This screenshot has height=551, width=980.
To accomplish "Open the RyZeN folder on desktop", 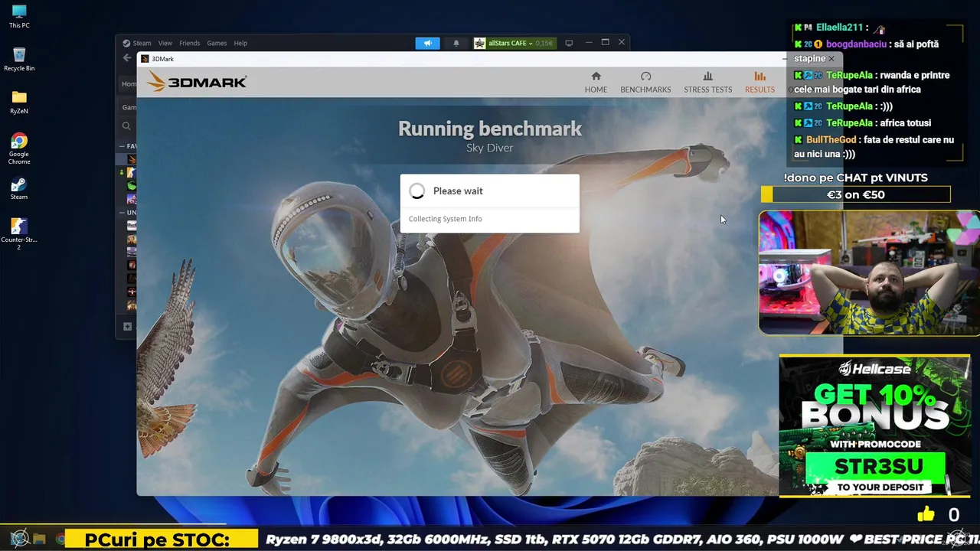I will click(19, 102).
